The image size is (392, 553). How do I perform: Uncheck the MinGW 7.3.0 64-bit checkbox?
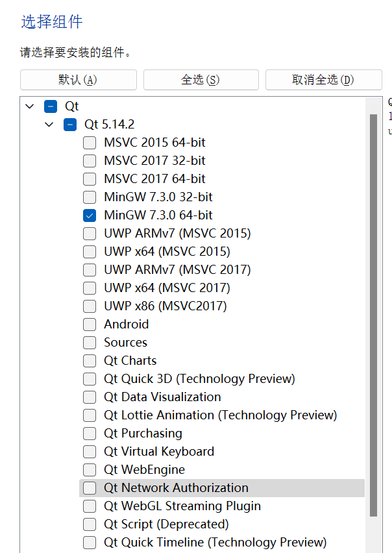90,215
